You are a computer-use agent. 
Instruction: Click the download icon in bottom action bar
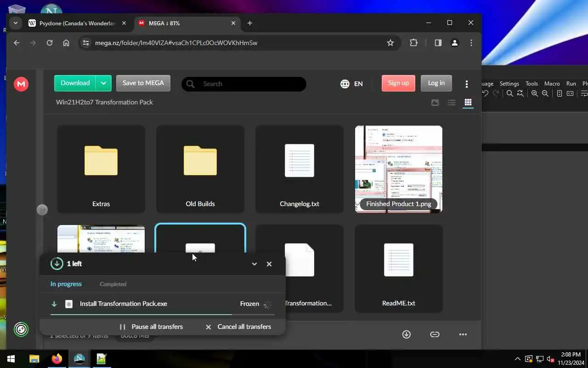[x=407, y=334]
